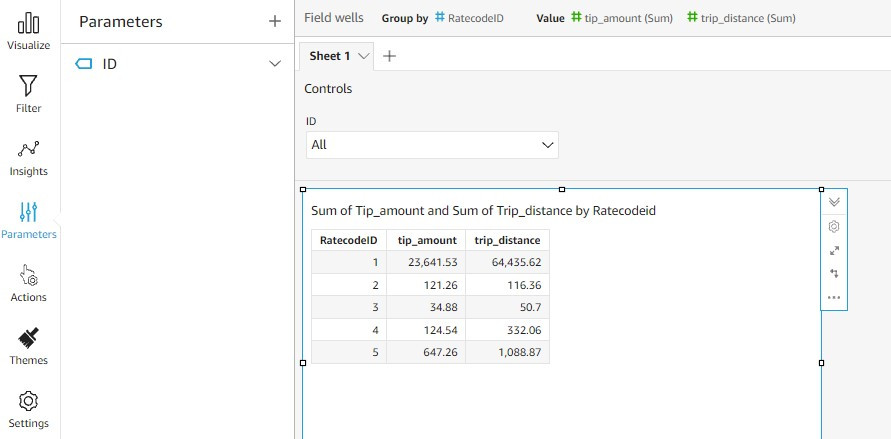891x439 pixels.
Task: Collapse the visual menu chevron
Action: [x=834, y=201]
